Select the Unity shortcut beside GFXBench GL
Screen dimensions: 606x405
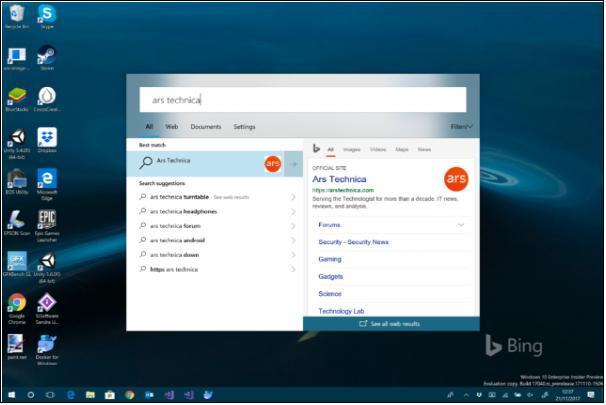tap(47, 267)
